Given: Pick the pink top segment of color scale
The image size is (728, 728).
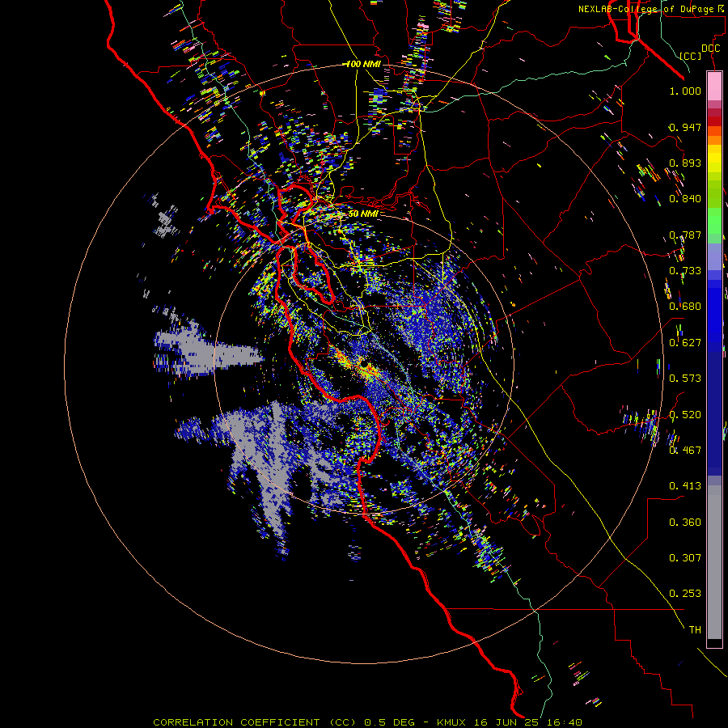Looking at the screenshot, I should (714, 86).
